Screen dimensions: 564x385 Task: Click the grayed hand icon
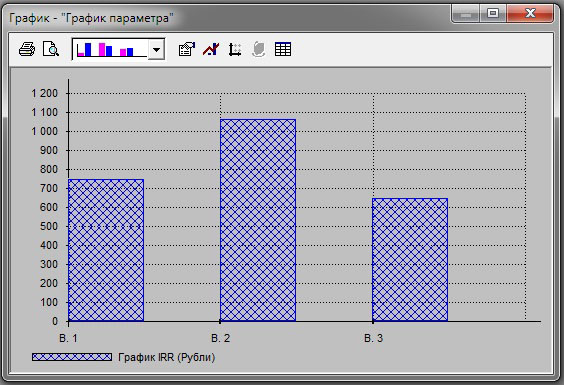(x=259, y=49)
